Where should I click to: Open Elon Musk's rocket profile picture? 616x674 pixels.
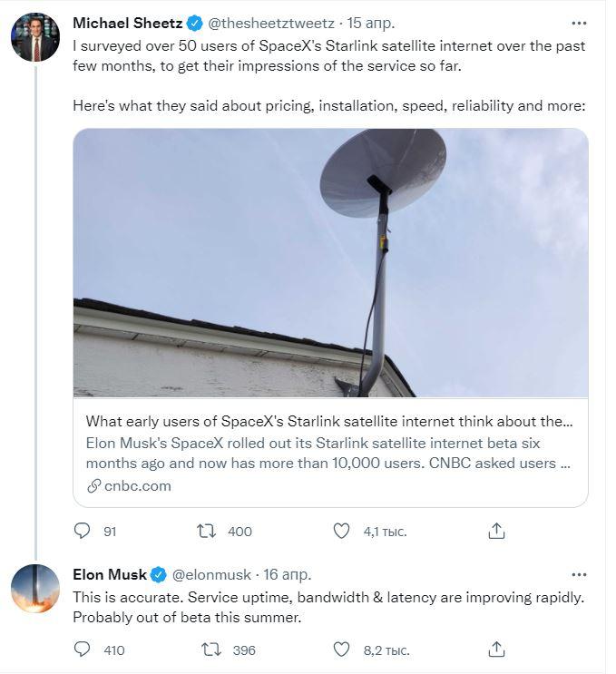(35, 589)
